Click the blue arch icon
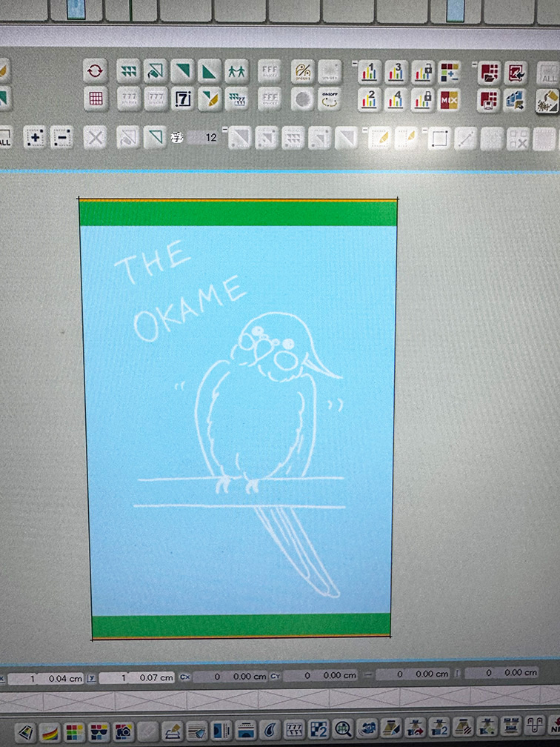 click(x=246, y=730)
